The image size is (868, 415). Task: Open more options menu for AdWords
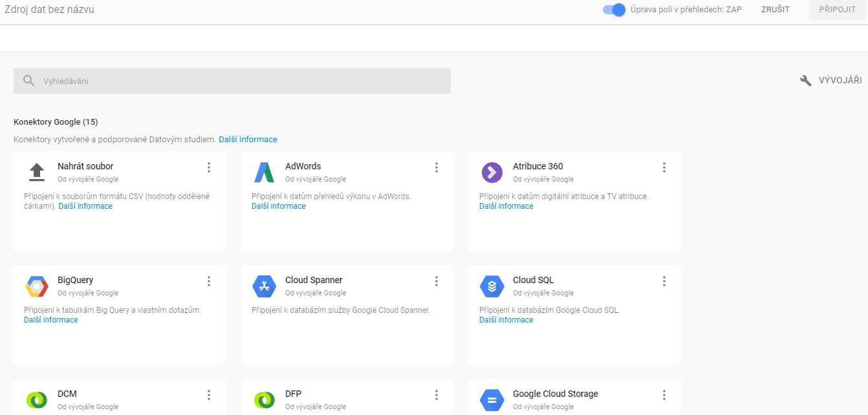pos(437,167)
